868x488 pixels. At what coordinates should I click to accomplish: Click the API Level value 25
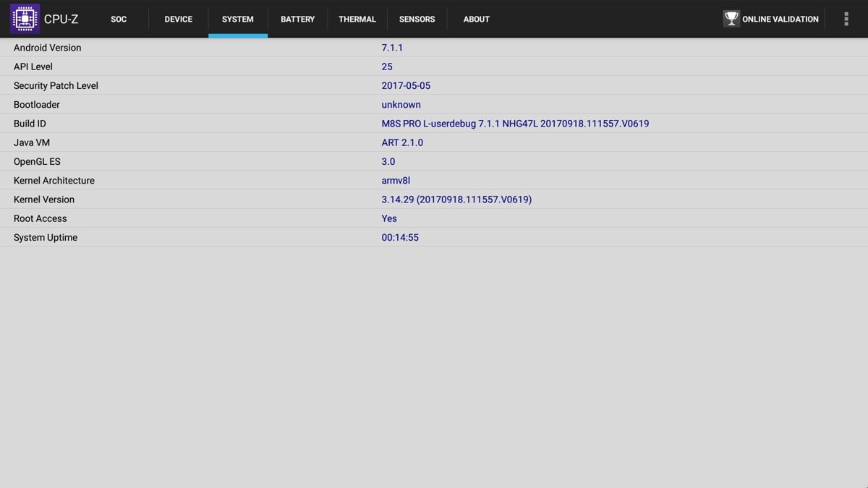coord(387,67)
